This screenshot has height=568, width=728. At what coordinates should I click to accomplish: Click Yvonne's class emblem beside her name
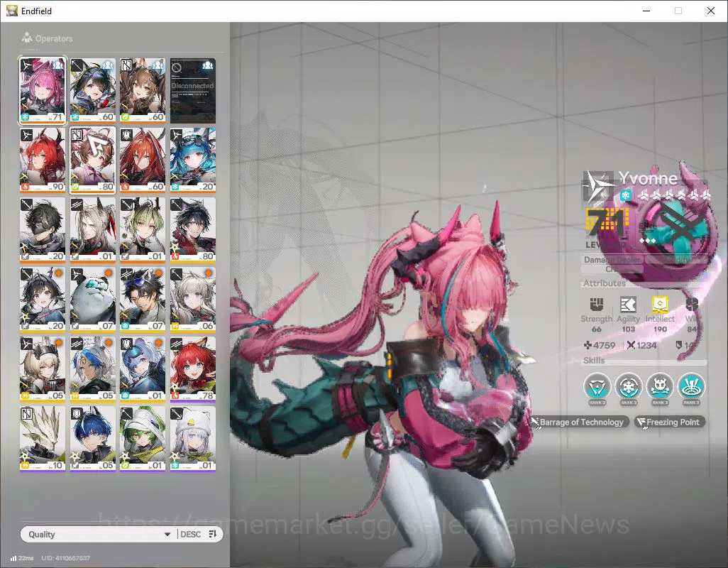click(x=597, y=186)
